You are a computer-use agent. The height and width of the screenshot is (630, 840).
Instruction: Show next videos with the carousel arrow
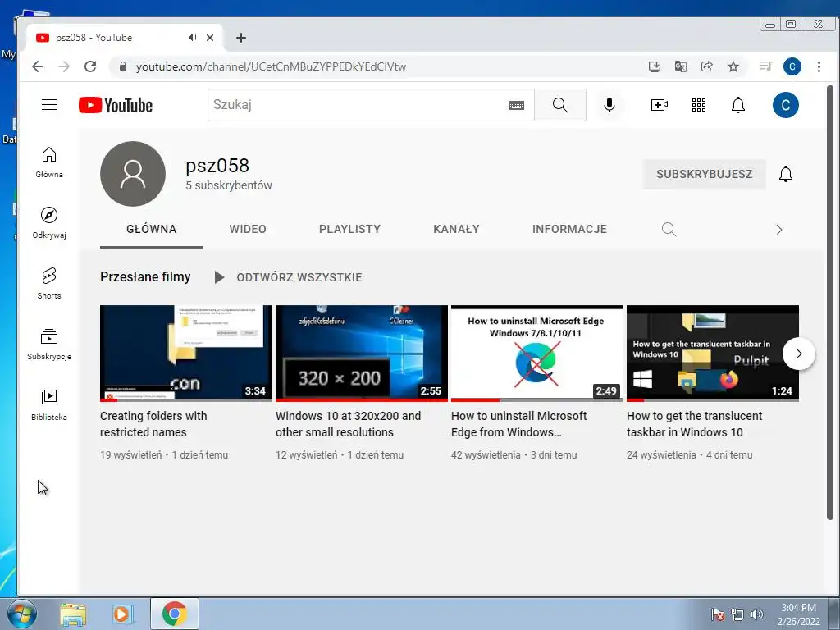(799, 354)
